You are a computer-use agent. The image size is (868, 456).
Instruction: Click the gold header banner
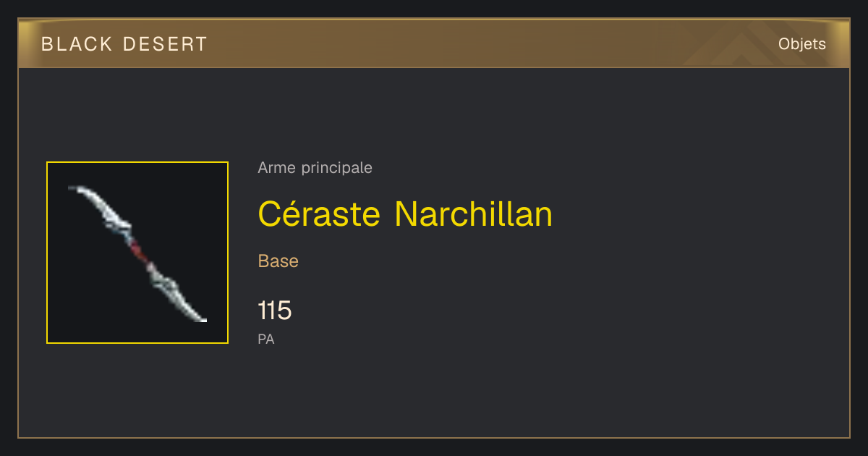tap(434, 43)
